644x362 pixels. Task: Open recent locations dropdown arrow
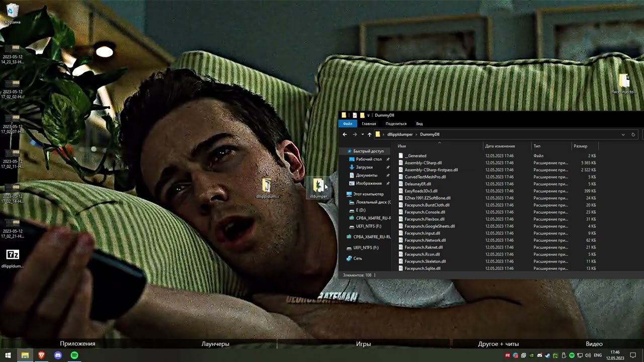362,134
